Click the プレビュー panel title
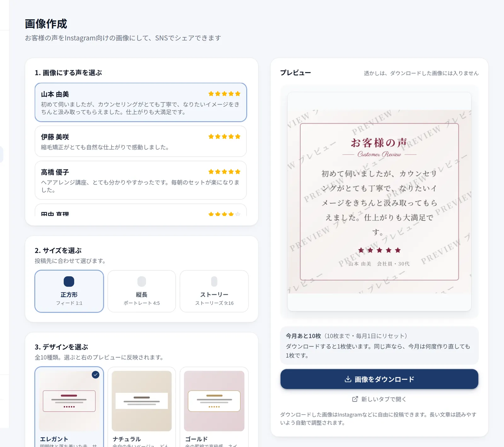Image resolution: width=504 pixels, height=447 pixels. click(x=295, y=73)
